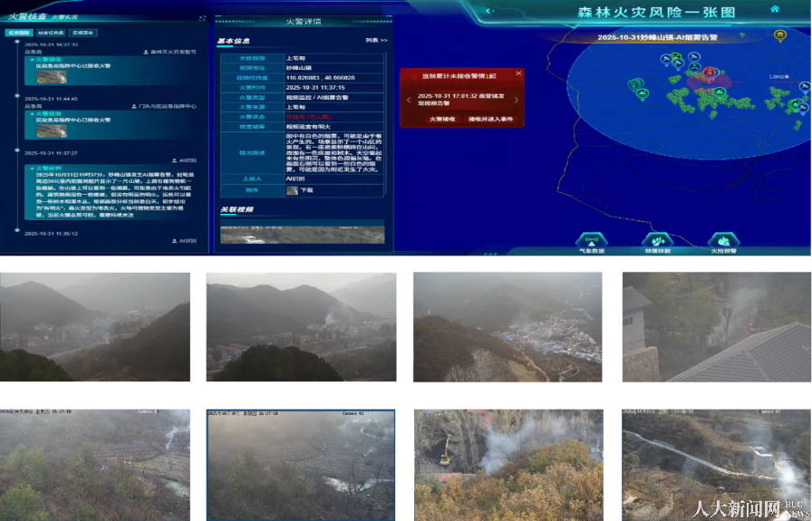Switch to the 任务跟踪 tab
Viewport: 812px width, 521px height.
click(17, 33)
